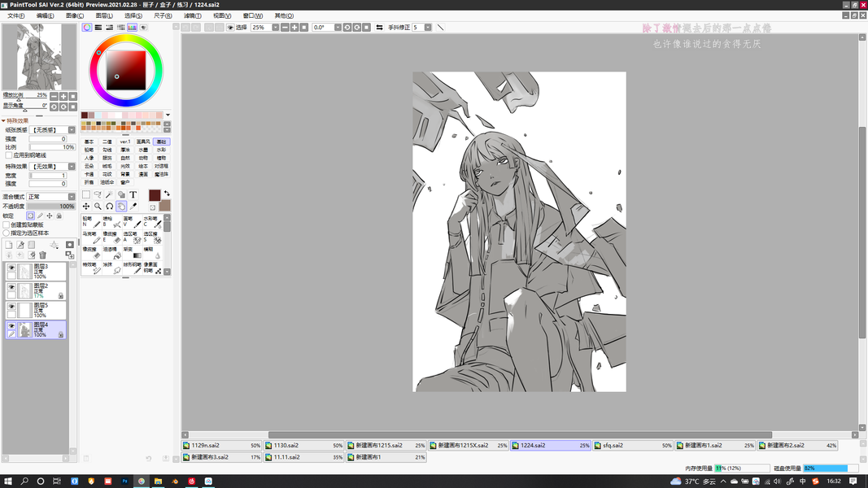
Task: Enable 创建剪贴蒙版 clipping mask checkbox
Action: pyautogui.click(x=6, y=225)
